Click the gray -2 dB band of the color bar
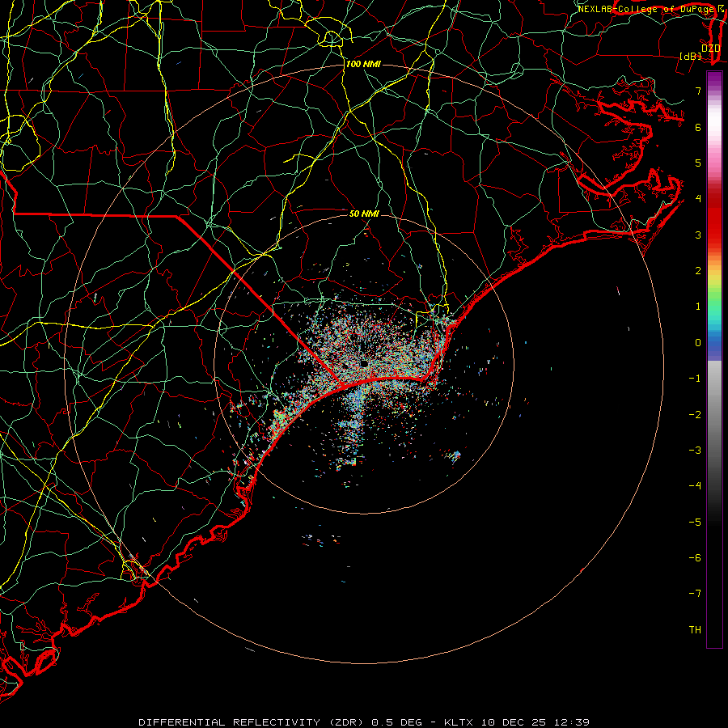This screenshot has width=728, height=728. click(x=714, y=415)
